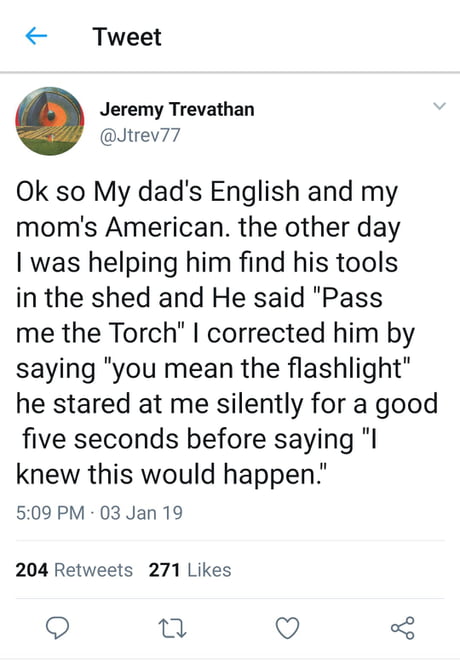Screen dimensions: 460x662
Task: Expand the tweet options chevron
Action: click(440, 106)
